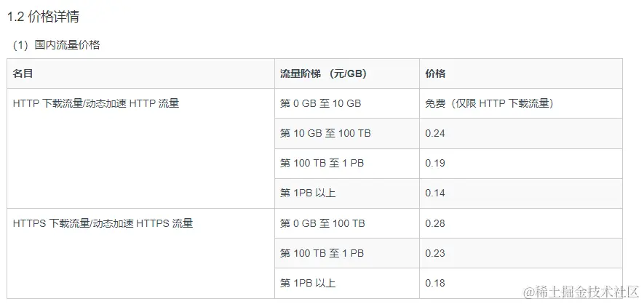Click the 0.28 price value
Viewport: 644px width, 304px height.
(435, 223)
